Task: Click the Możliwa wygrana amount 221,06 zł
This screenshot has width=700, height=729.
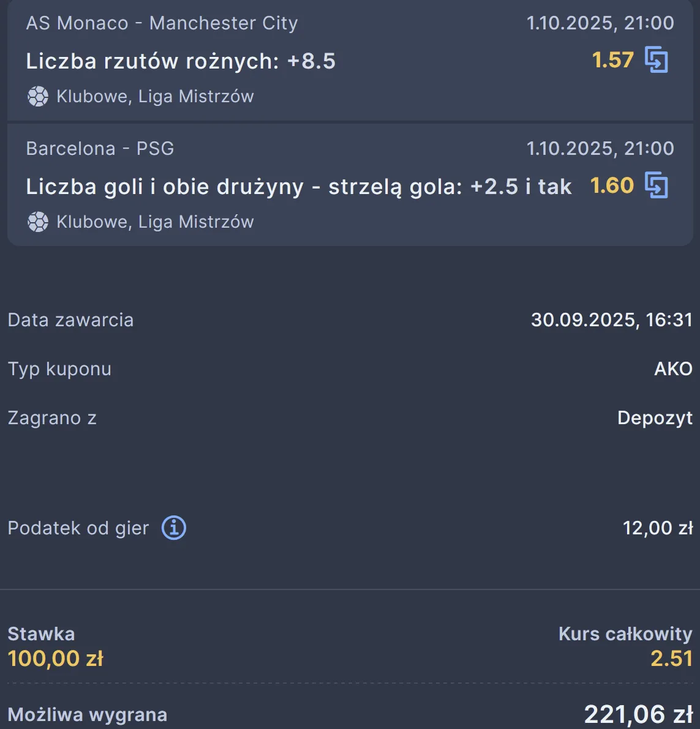Action: 638,714
